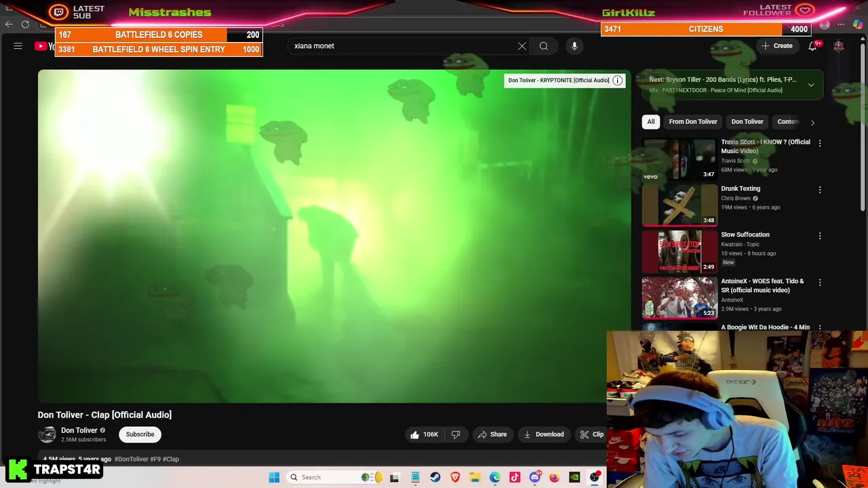The width and height of the screenshot is (868, 488).
Task: Open Steam from the taskbar
Action: (x=435, y=477)
